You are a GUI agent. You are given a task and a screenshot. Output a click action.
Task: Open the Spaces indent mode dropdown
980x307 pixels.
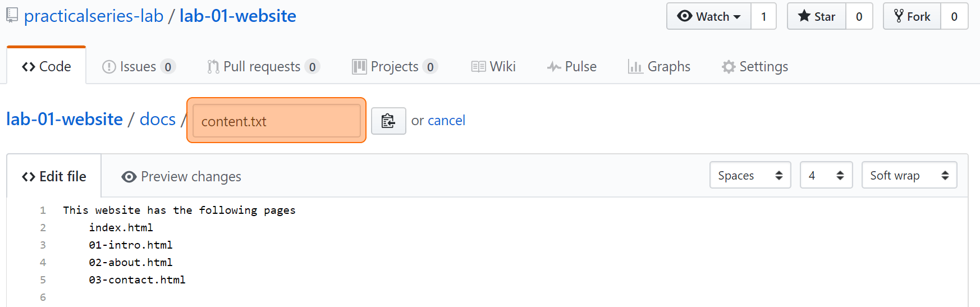(x=750, y=175)
